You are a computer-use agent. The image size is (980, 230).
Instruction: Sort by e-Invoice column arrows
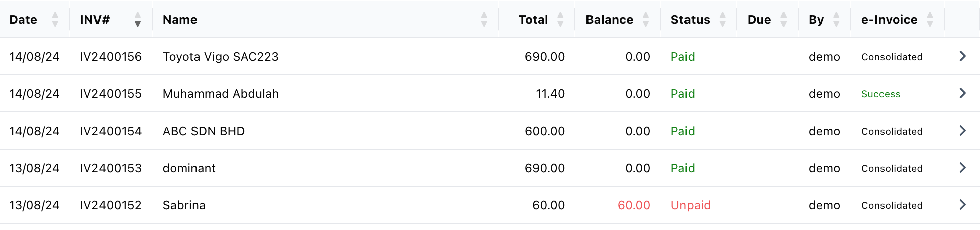pyautogui.click(x=930, y=20)
